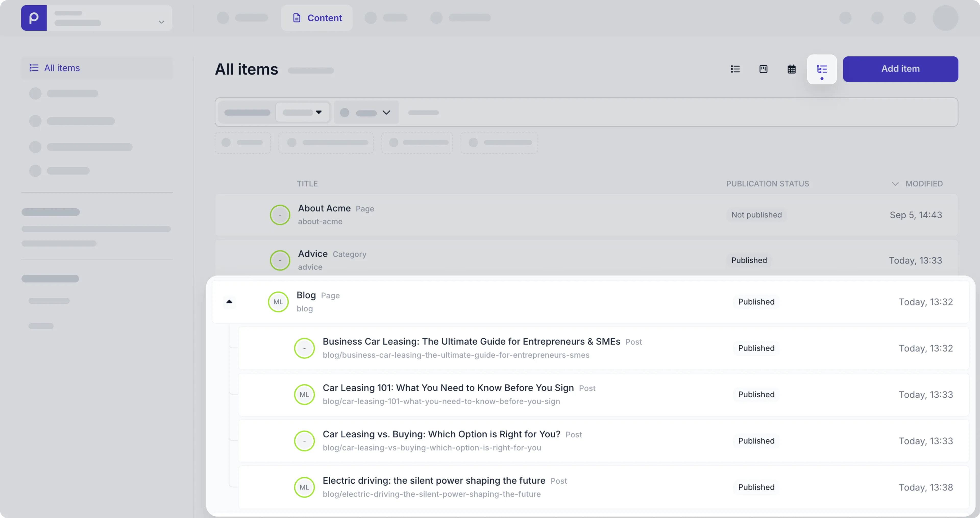Open the Content tab

(317, 18)
